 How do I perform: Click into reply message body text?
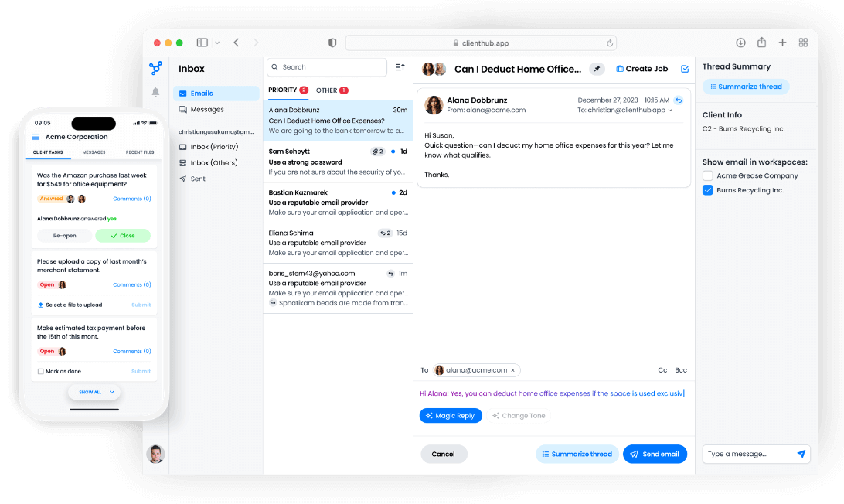pos(553,393)
